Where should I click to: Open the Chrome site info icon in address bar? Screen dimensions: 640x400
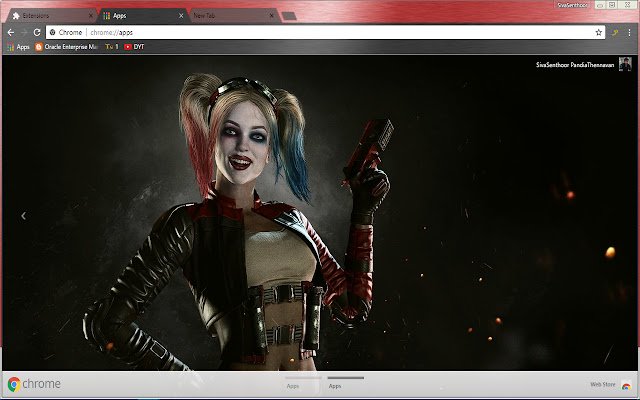click(x=52, y=32)
